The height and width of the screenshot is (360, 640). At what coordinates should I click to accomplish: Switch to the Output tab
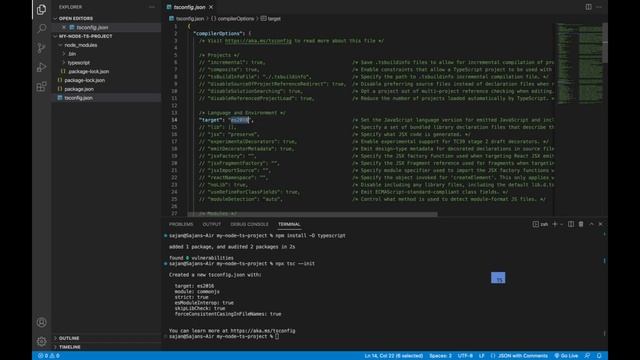pyautogui.click(x=211, y=224)
